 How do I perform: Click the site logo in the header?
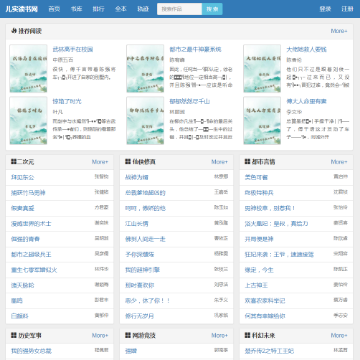click(22, 9)
